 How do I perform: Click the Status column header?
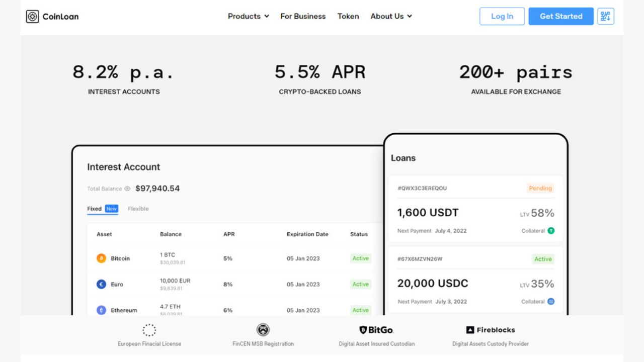[x=359, y=234]
